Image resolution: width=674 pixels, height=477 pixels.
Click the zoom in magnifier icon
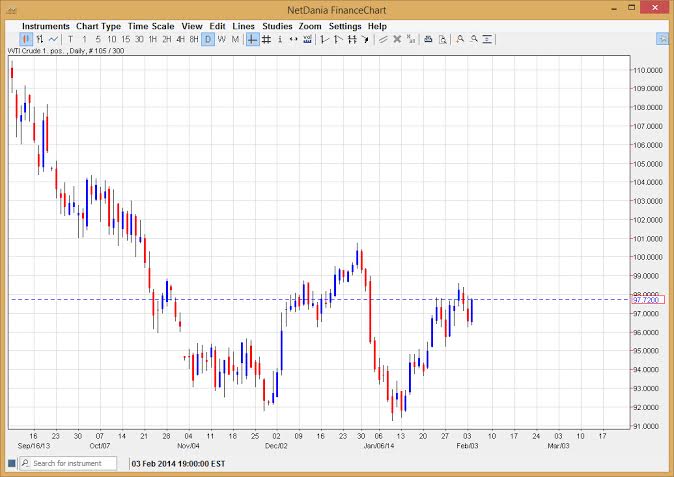(460, 40)
